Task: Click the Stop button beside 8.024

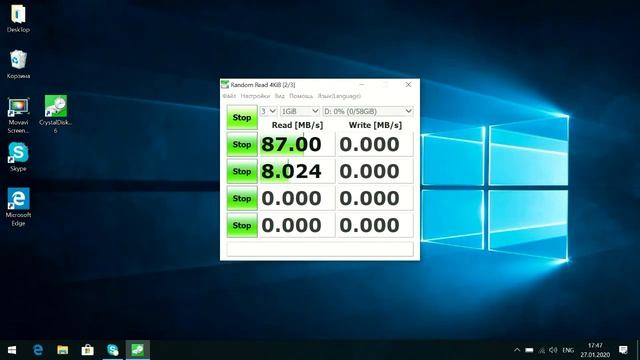Action: pos(242,171)
